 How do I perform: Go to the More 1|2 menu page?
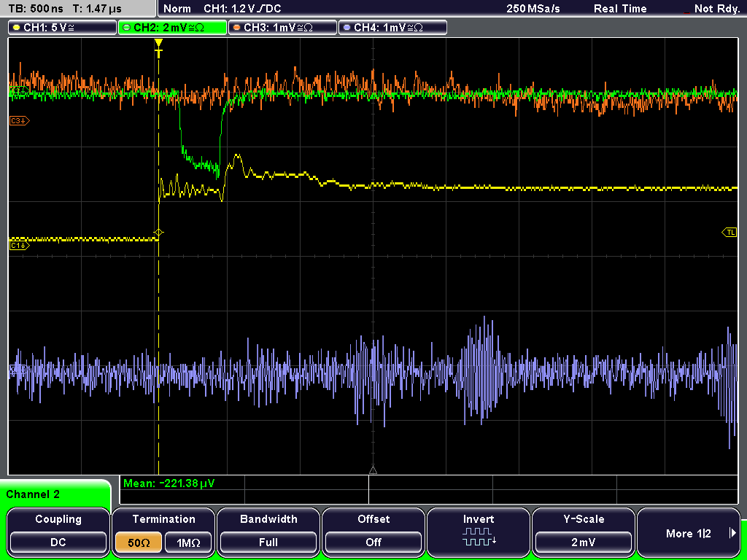pyautogui.click(x=689, y=531)
